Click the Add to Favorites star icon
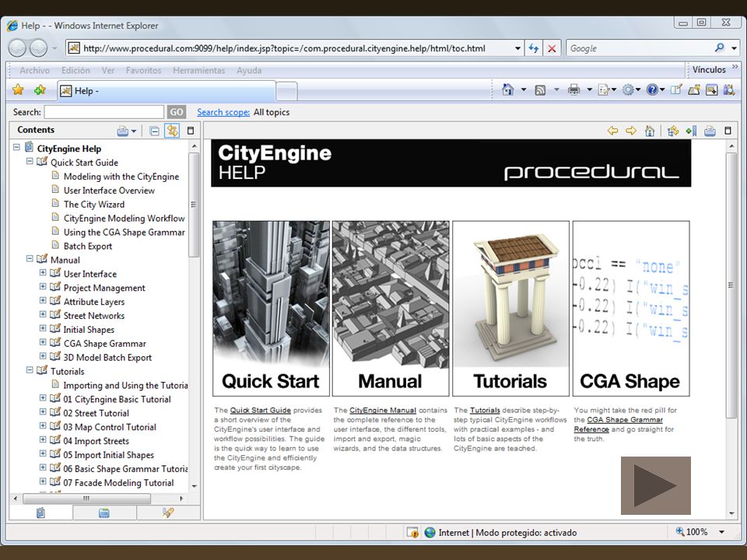 [x=40, y=89]
